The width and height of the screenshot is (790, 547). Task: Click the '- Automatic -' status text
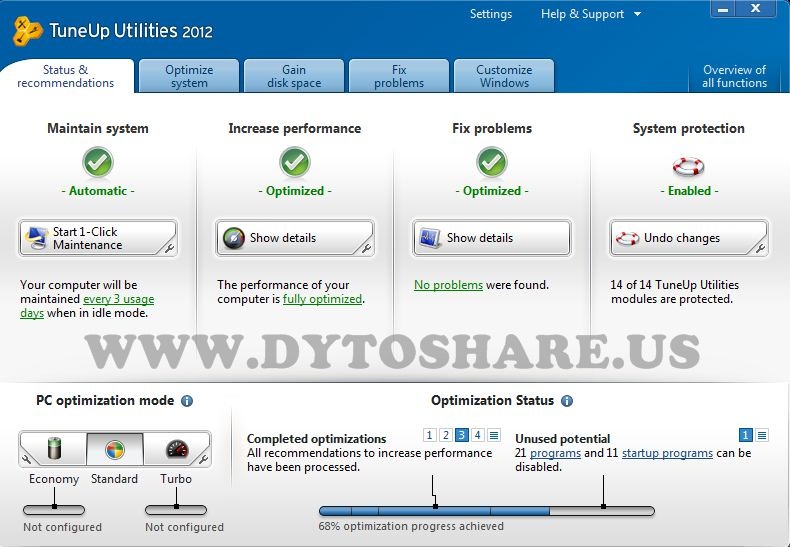[x=98, y=191]
